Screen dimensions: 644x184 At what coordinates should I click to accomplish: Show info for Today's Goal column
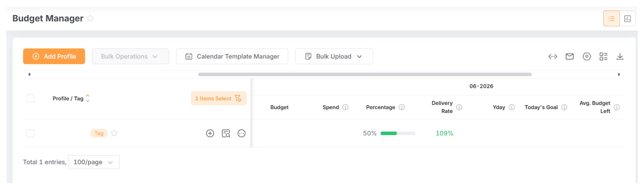click(x=564, y=107)
